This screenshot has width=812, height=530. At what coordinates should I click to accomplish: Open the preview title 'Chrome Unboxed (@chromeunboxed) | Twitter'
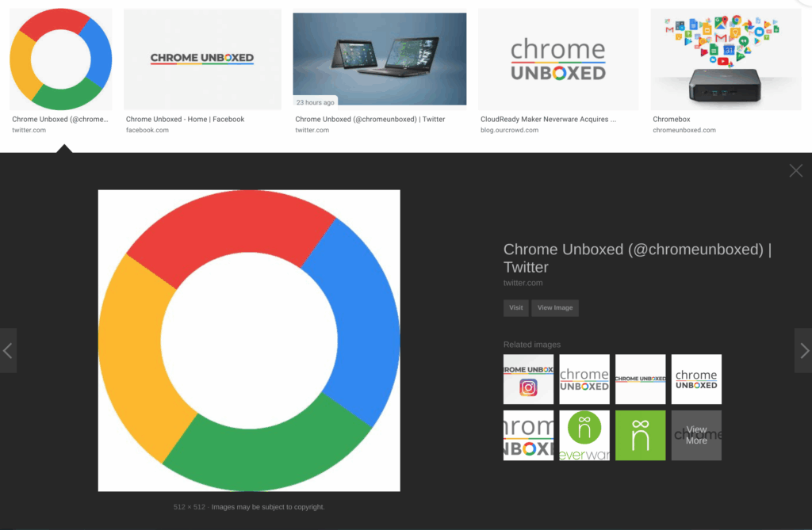[x=638, y=257]
